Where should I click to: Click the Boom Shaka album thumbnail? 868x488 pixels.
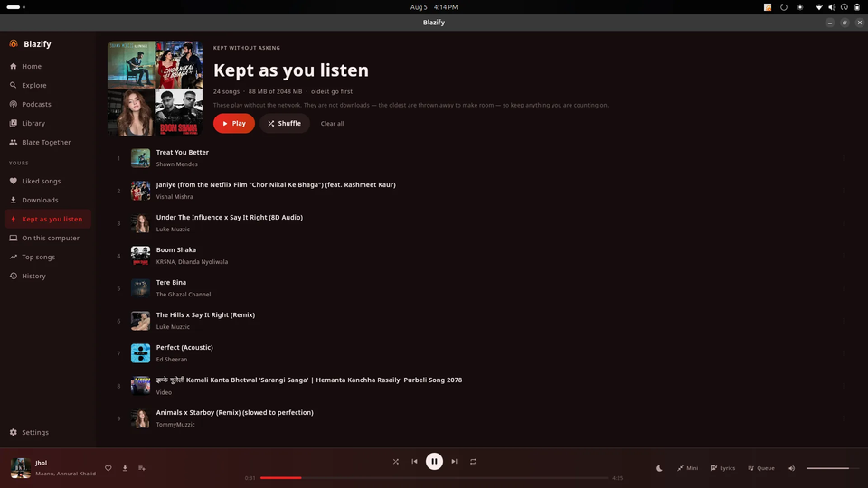click(141, 256)
